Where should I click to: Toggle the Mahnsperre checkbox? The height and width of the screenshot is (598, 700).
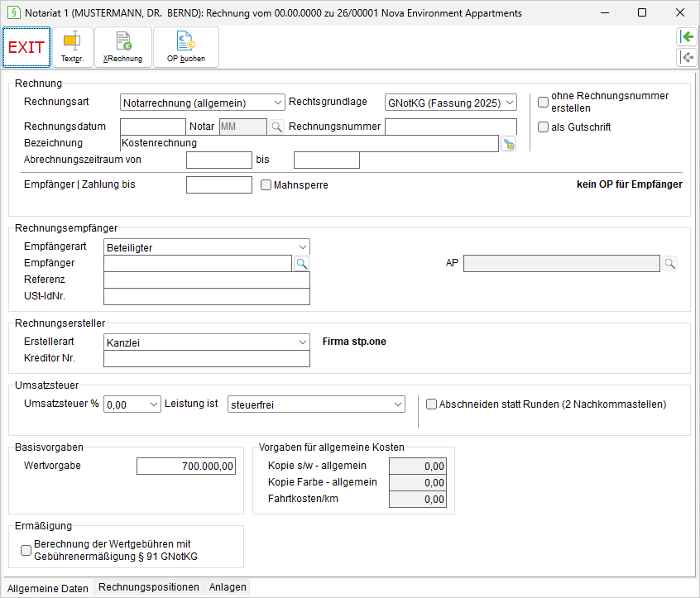click(x=266, y=184)
